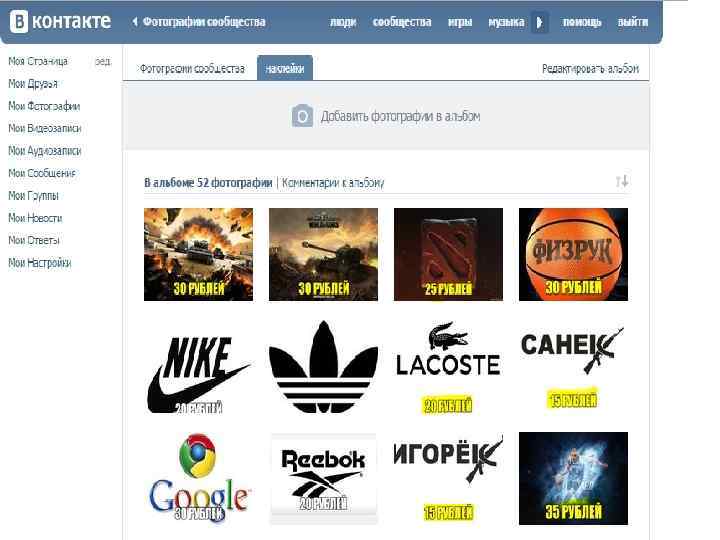Click выйти to log out

point(633,22)
